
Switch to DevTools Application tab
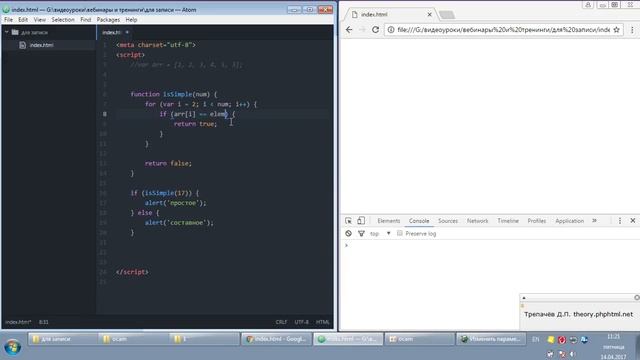coord(569,221)
